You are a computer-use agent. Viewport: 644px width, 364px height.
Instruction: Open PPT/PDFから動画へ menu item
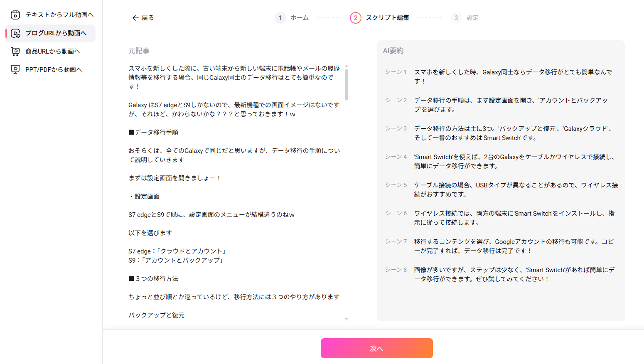(54, 70)
